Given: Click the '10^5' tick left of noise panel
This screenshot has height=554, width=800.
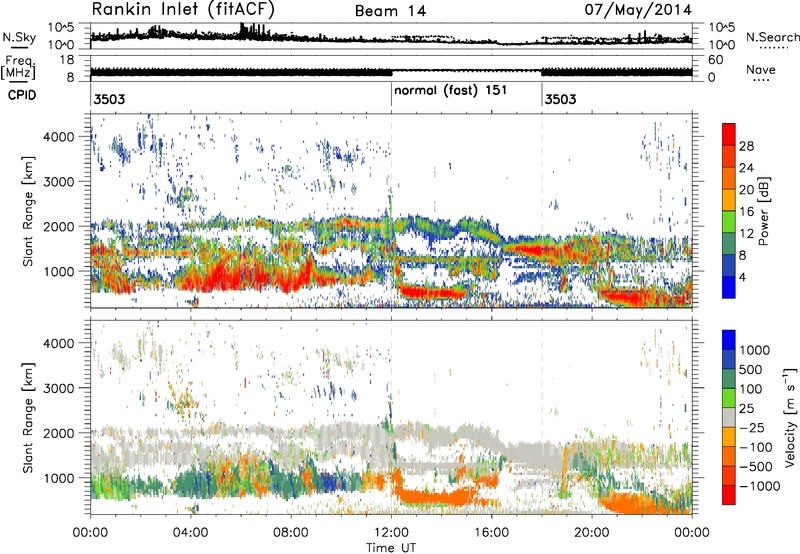Looking at the screenshot, I should [x=61, y=28].
